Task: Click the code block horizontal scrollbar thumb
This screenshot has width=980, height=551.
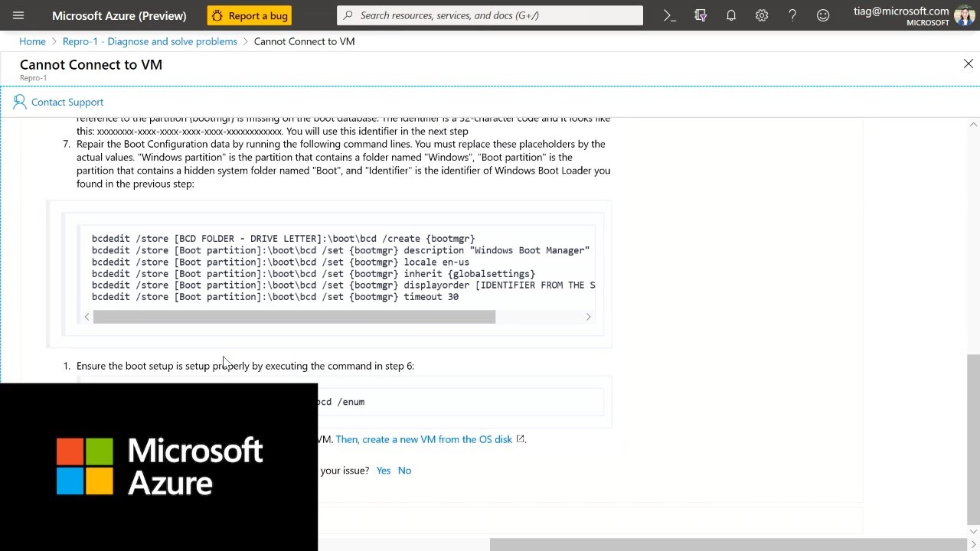Action: [294, 317]
